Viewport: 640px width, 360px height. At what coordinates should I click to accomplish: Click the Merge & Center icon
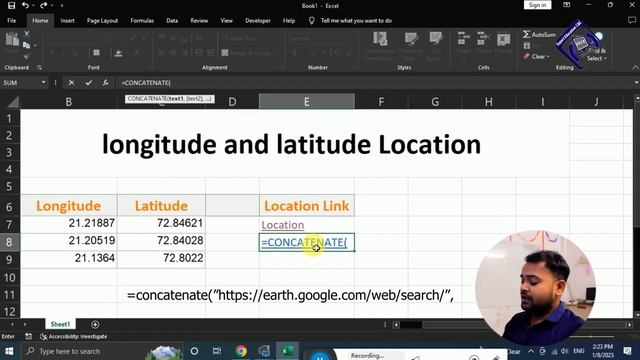[225, 53]
